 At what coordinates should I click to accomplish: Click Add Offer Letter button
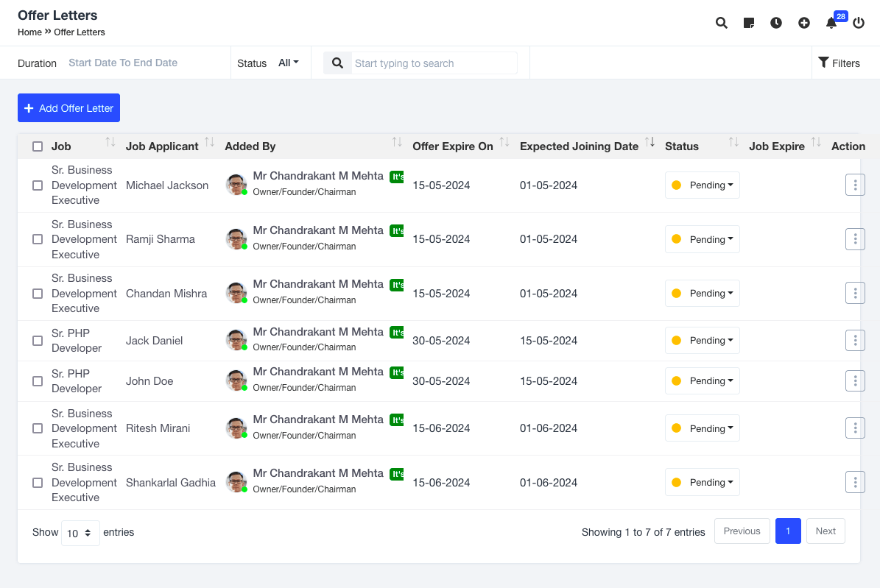point(68,108)
